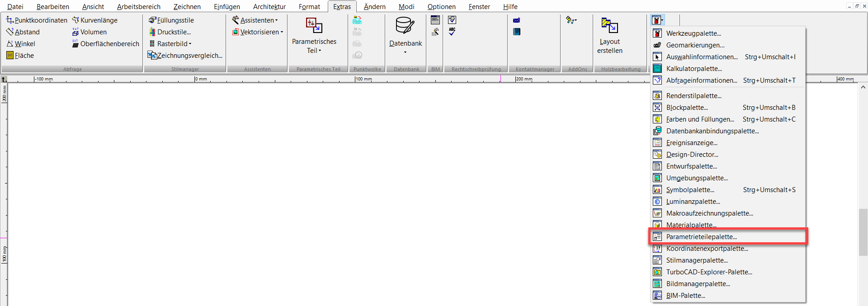
Task: Open the Parametrisches Teil tool
Action: coord(314,35)
